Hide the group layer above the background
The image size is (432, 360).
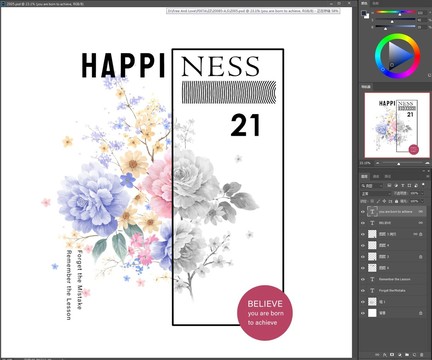click(363, 302)
